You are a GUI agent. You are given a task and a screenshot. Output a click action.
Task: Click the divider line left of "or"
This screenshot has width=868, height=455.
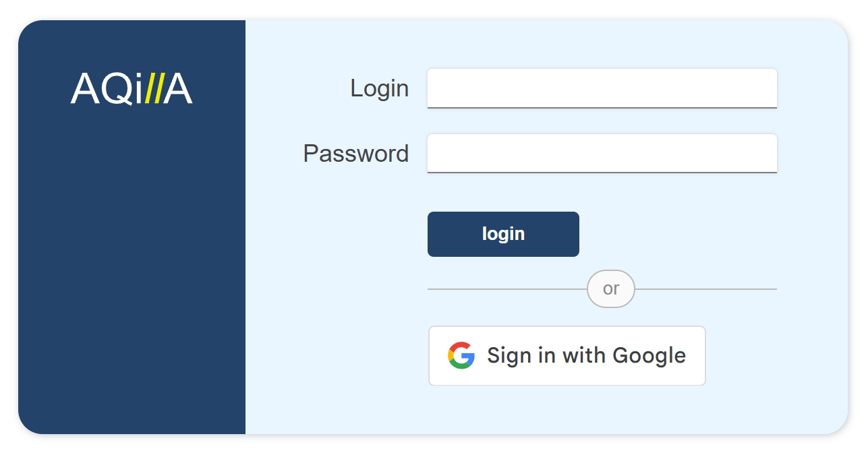(x=507, y=289)
